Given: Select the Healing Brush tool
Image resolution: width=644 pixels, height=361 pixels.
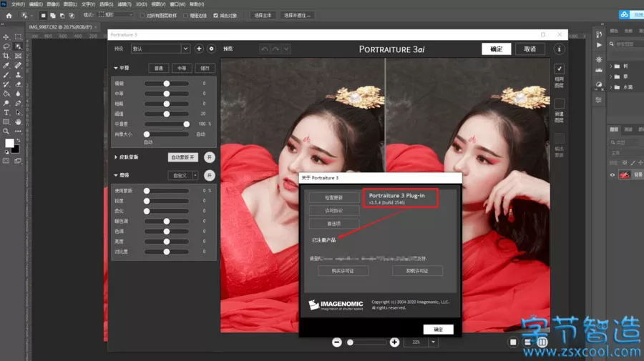Looking at the screenshot, I should (x=18, y=65).
